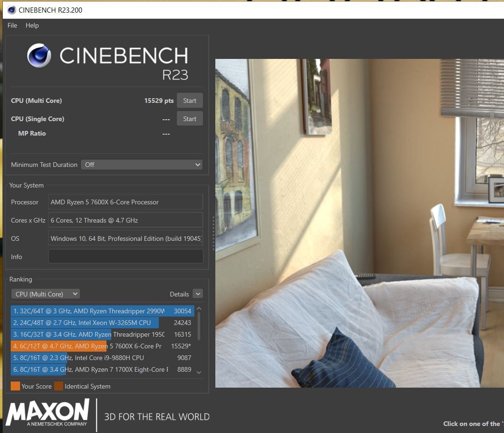
Task: Select ranking row 3 Threadripper 1950
Action: click(102, 334)
